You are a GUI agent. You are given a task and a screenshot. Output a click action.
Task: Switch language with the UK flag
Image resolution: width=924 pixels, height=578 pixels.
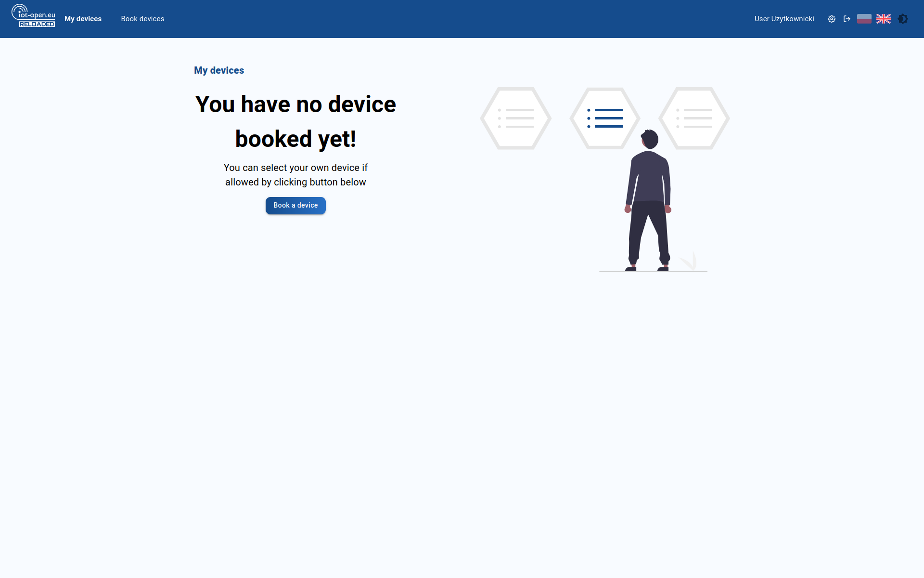(884, 19)
